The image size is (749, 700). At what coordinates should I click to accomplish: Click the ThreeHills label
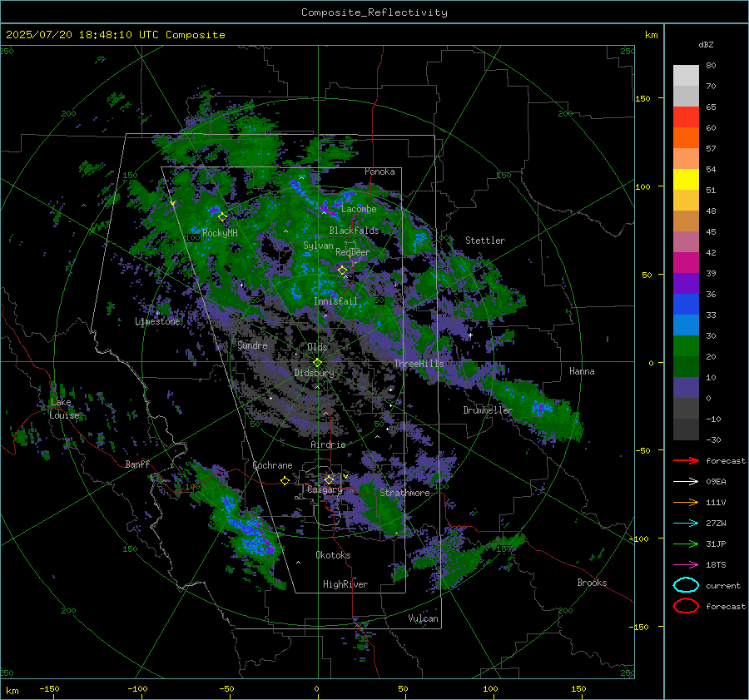click(419, 364)
